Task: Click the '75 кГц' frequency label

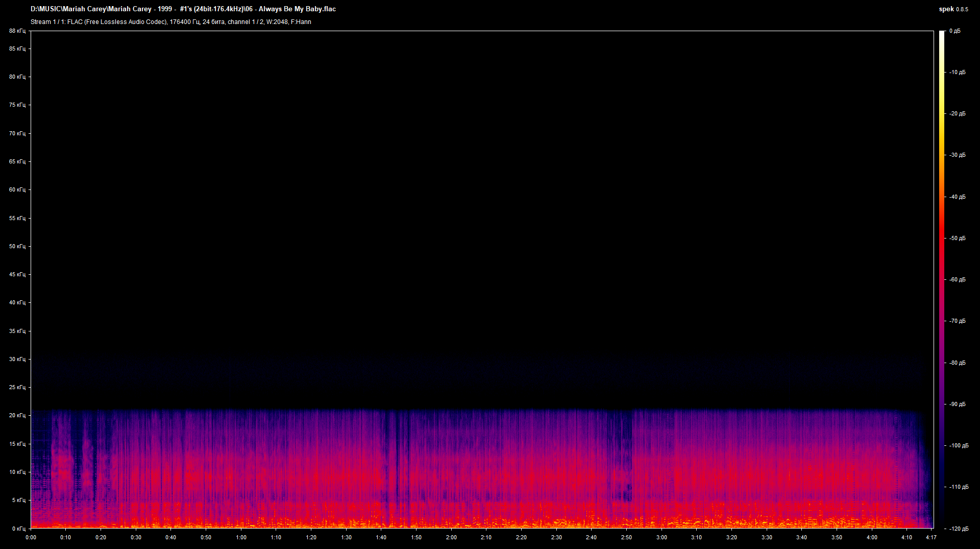Action: (17, 105)
